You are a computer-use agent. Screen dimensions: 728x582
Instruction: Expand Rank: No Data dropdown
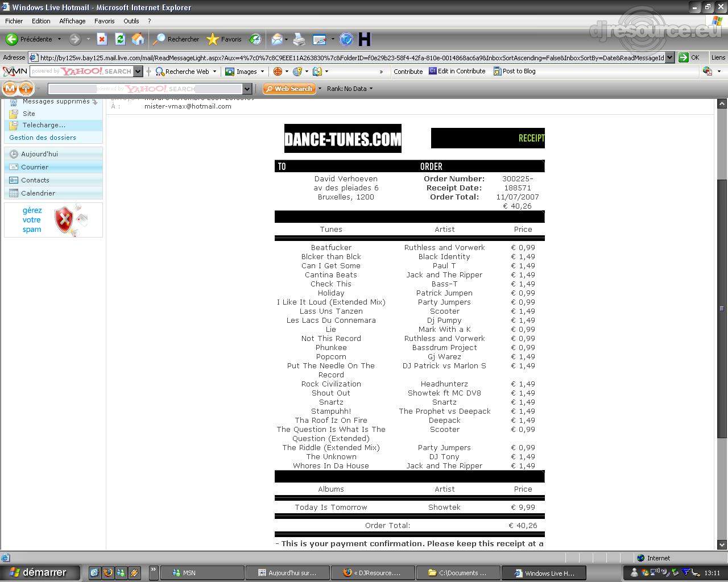pyautogui.click(x=371, y=89)
